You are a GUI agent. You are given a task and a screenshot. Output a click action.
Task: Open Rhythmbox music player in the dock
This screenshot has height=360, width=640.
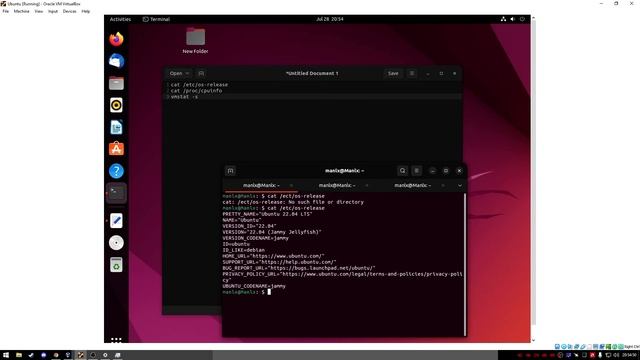click(x=116, y=105)
